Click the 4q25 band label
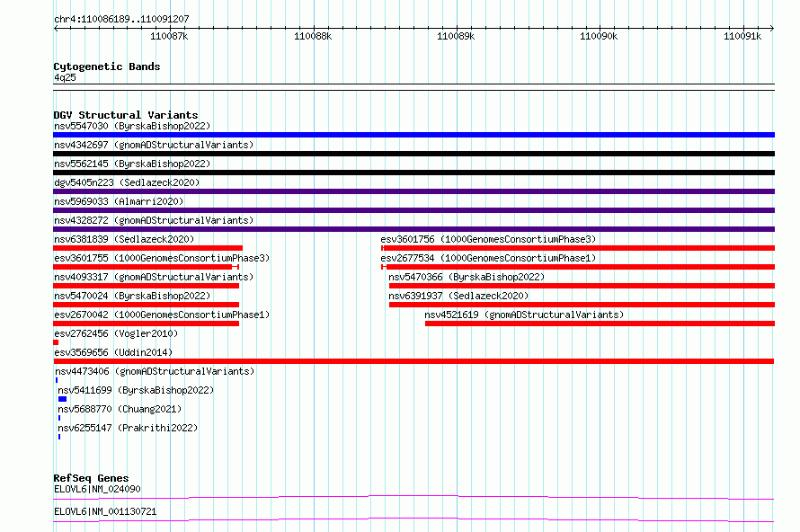The height and width of the screenshot is (532, 800). coord(65,77)
